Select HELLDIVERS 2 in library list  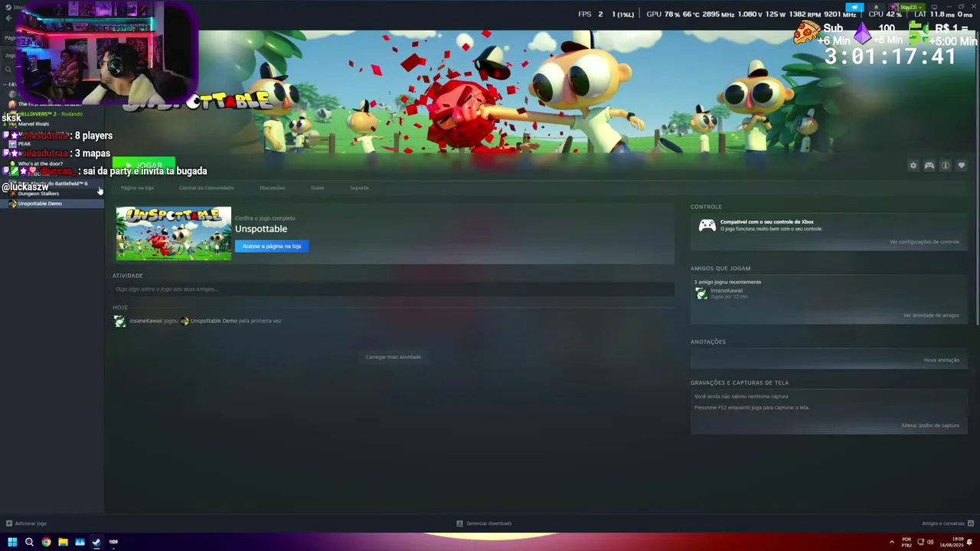click(x=52, y=114)
